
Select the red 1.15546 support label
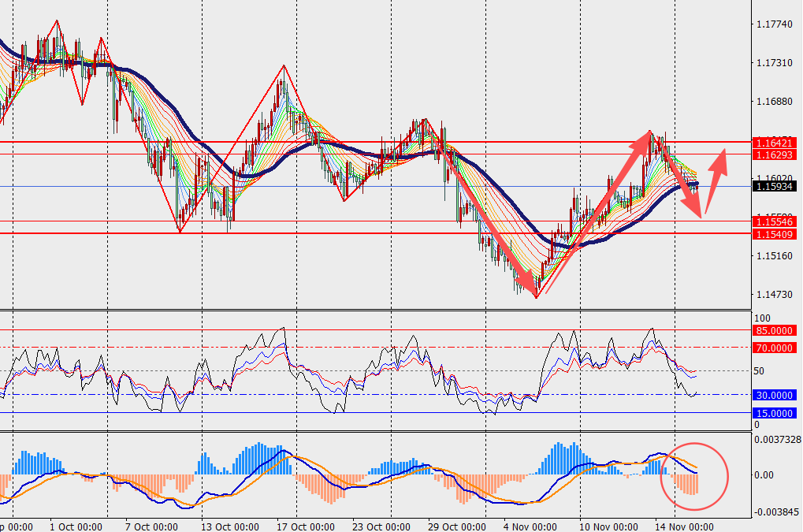tap(773, 223)
